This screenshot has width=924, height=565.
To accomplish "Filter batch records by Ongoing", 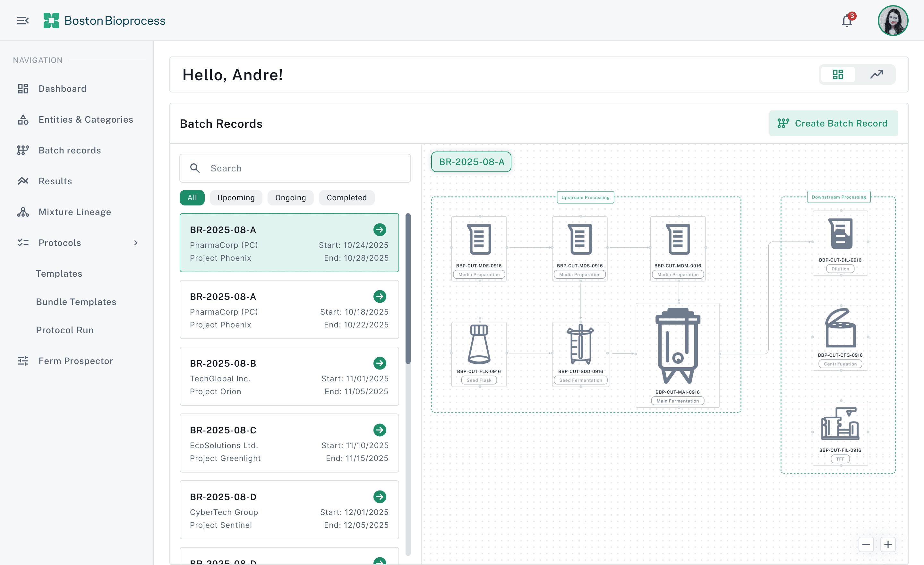I will [x=290, y=198].
